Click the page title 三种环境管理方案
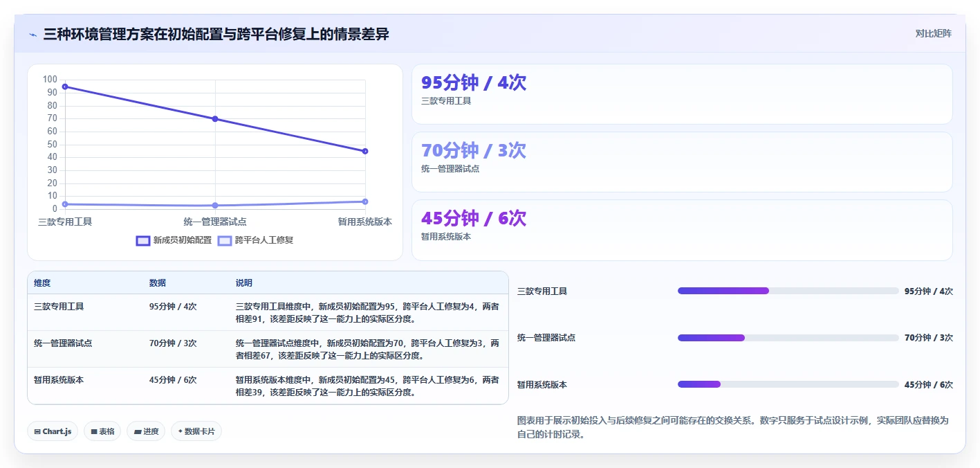This screenshot has height=468, width=980. [216, 34]
